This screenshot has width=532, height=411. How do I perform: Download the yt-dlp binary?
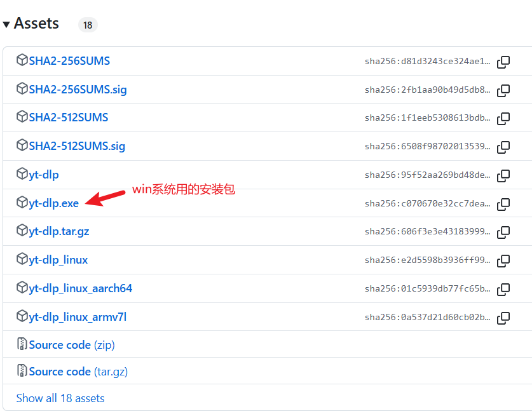coord(44,175)
